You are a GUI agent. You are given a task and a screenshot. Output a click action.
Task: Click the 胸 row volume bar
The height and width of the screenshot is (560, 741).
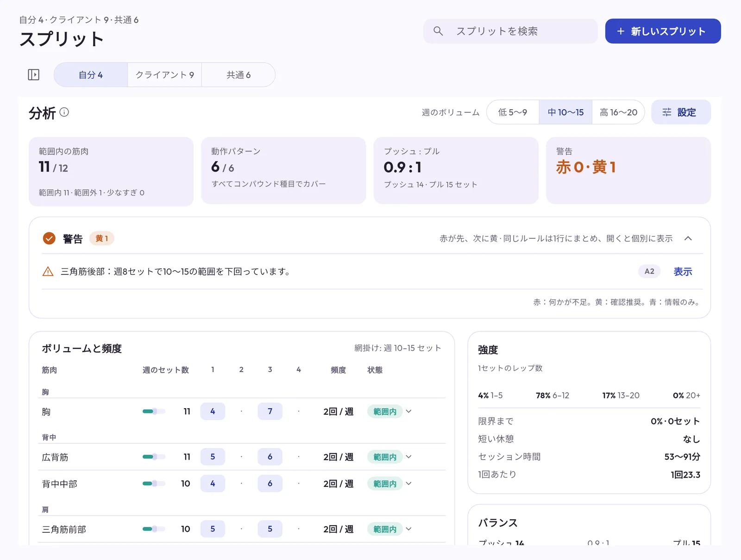pos(154,411)
